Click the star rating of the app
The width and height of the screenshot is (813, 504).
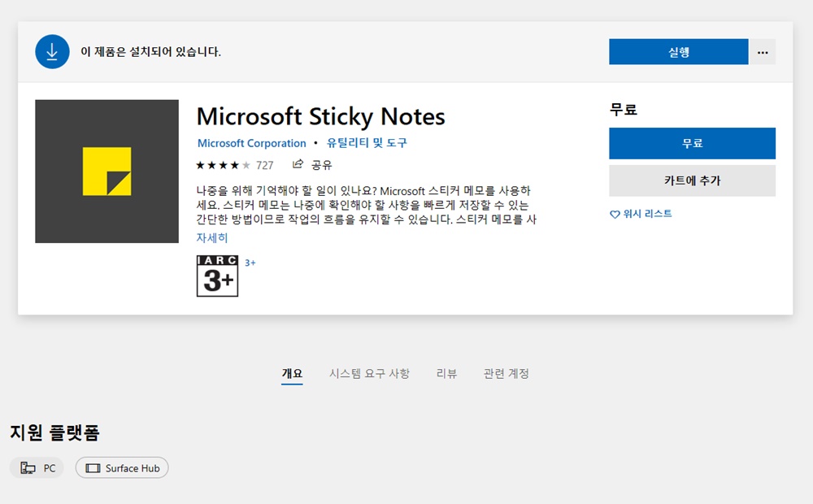(x=223, y=165)
